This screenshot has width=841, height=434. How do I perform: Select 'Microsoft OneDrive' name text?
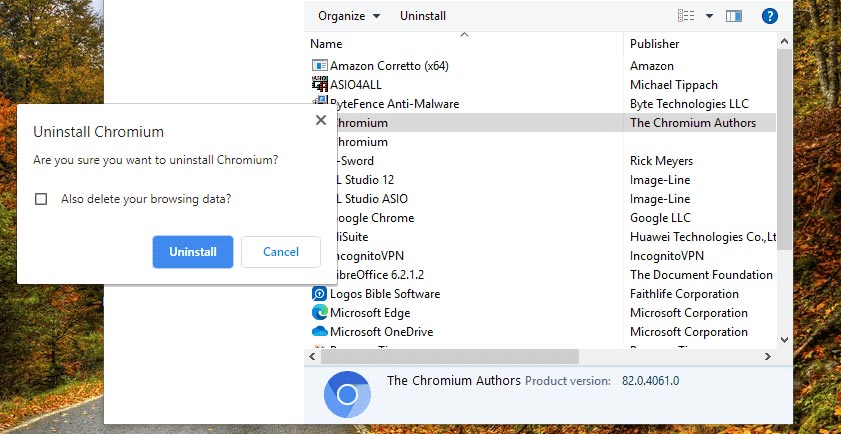pos(381,332)
